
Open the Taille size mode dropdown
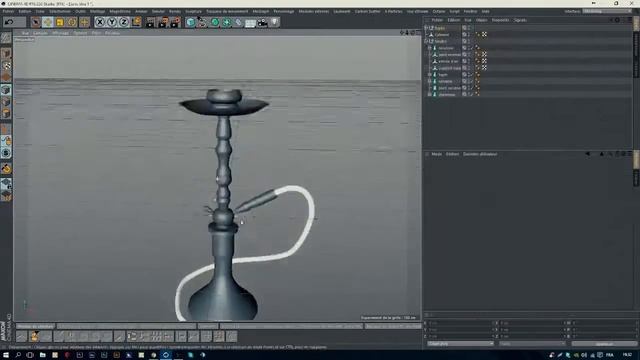pyautogui.click(x=532, y=344)
